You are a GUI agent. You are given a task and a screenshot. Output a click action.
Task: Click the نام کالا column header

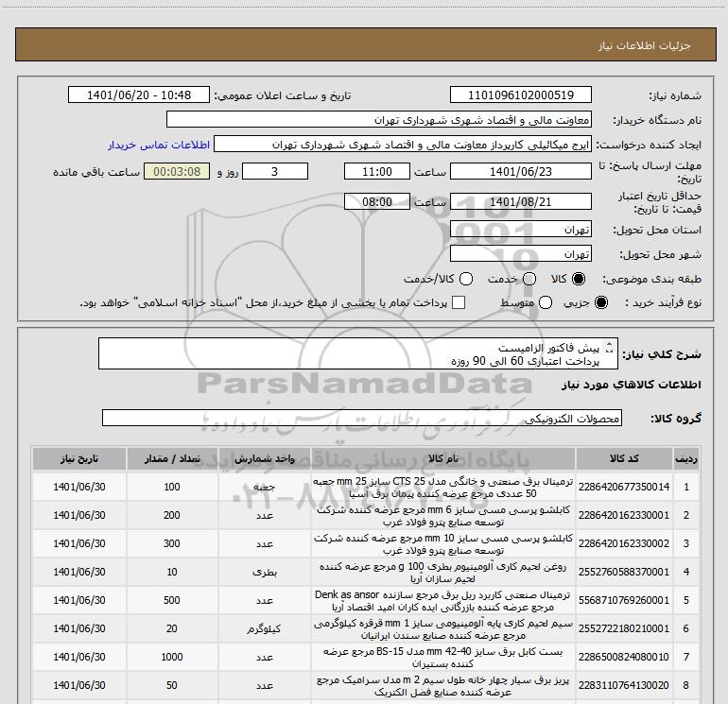(x=442, y=459)
